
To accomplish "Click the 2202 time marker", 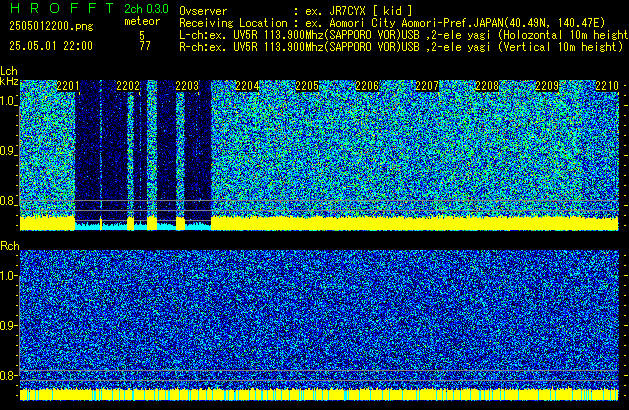I will click(128, 86).
